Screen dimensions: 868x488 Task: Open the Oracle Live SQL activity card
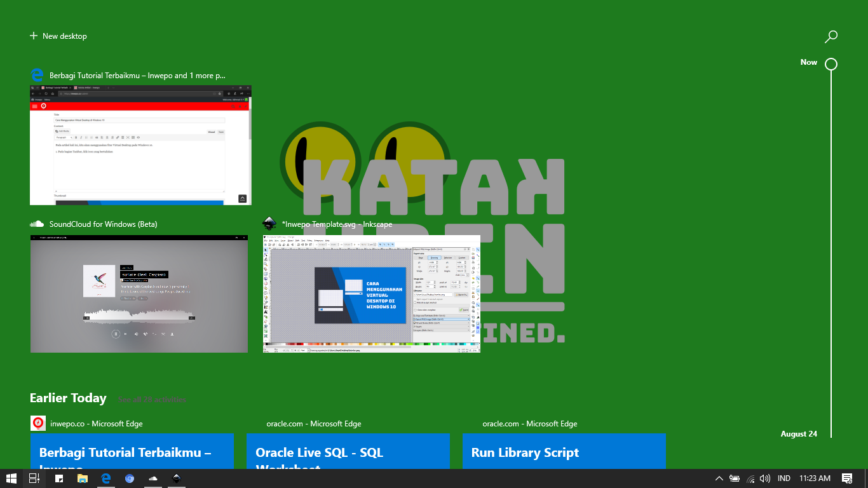[x=348, y=451]
